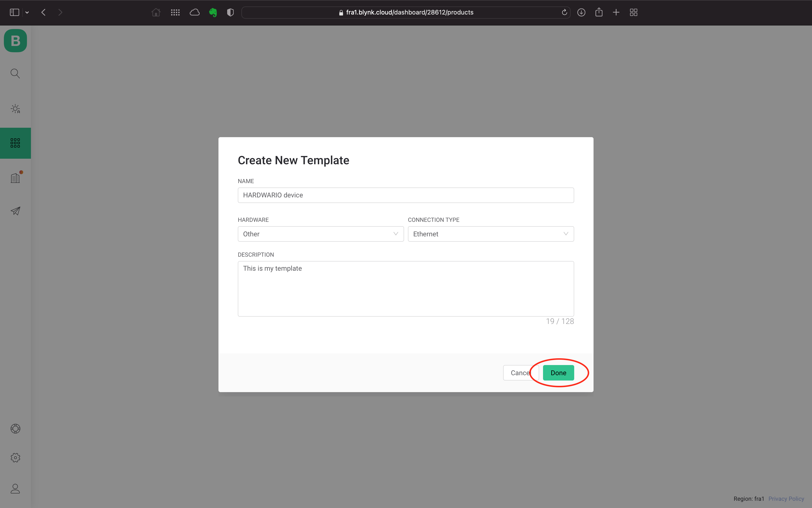This screenshot has width=812, height=508.
Task: Click the DESCRIPTION label
Action: (256, 255)
